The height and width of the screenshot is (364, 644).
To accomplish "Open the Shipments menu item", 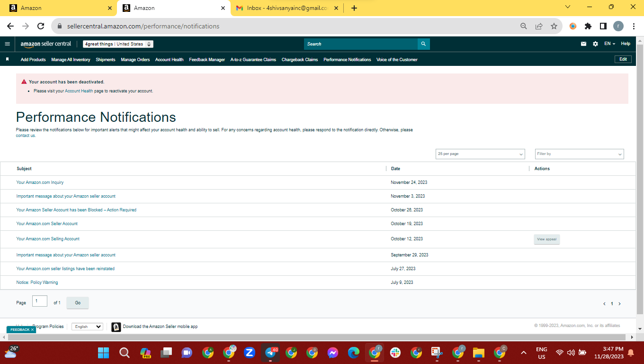I will [x=106, y=60].
